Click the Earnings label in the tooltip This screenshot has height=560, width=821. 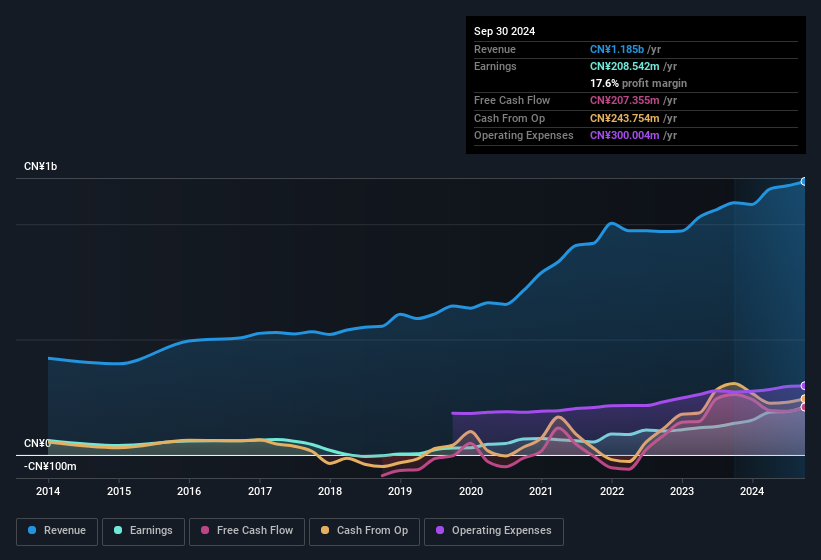tap(495, 66)
